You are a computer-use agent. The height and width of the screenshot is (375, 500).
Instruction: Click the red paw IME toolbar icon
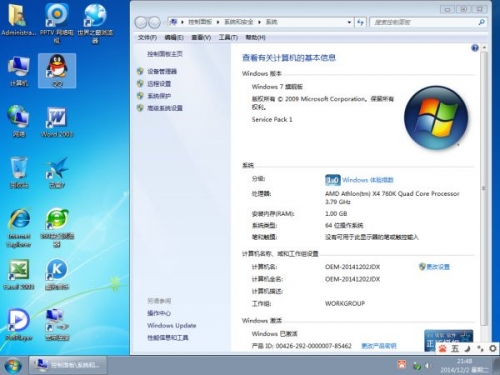(x=442, y=349)
